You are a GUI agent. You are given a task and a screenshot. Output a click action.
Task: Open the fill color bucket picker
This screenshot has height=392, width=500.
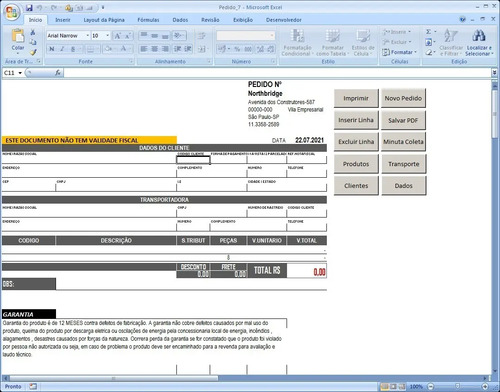pyautogui.click(x=108, y=49)
